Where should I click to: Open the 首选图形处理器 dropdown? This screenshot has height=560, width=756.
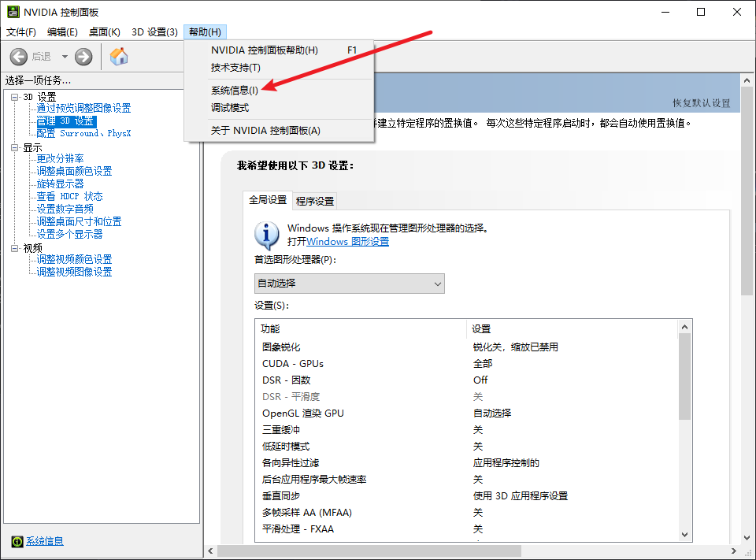click(x=349, y=284)
